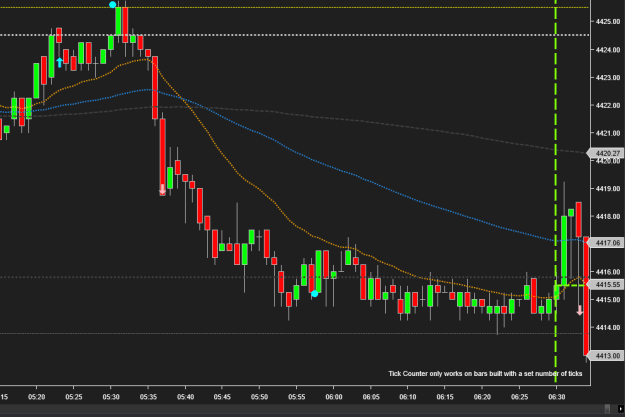Click the 05:45 time axis label
Screen dimensions: 625x417
[x=222, y=397]
